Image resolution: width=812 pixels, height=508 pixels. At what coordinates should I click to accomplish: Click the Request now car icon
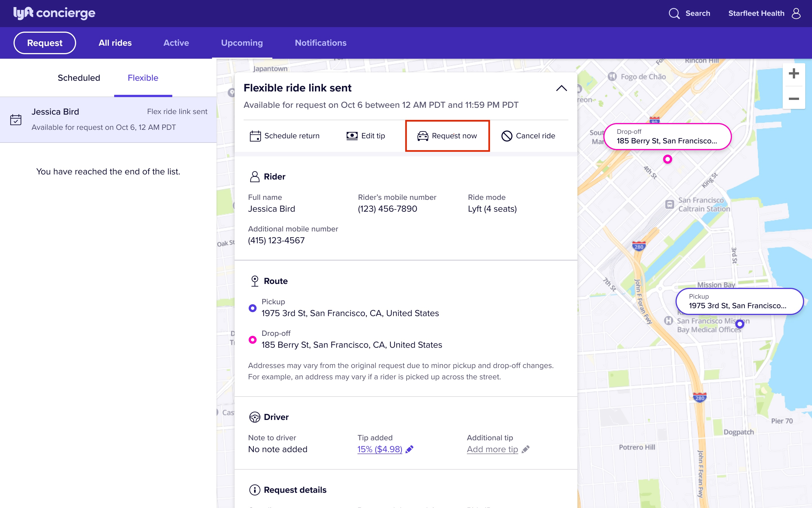[x=423, y=136]
